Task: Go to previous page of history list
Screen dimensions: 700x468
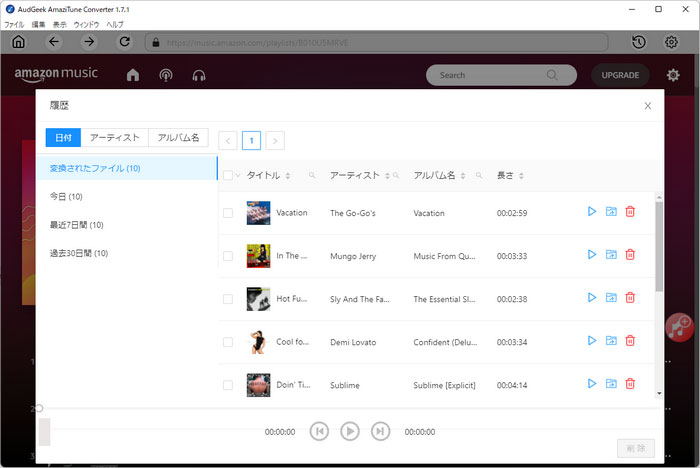Action: (x=228, y=141)
